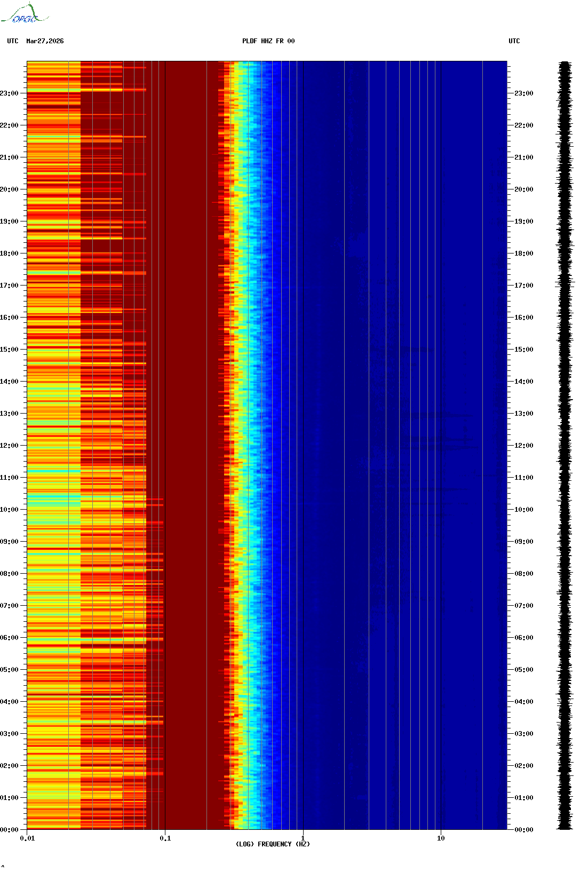Click 21:00 on the right time axis
This screenshot has width=588, height=872.
click(524, 157)
